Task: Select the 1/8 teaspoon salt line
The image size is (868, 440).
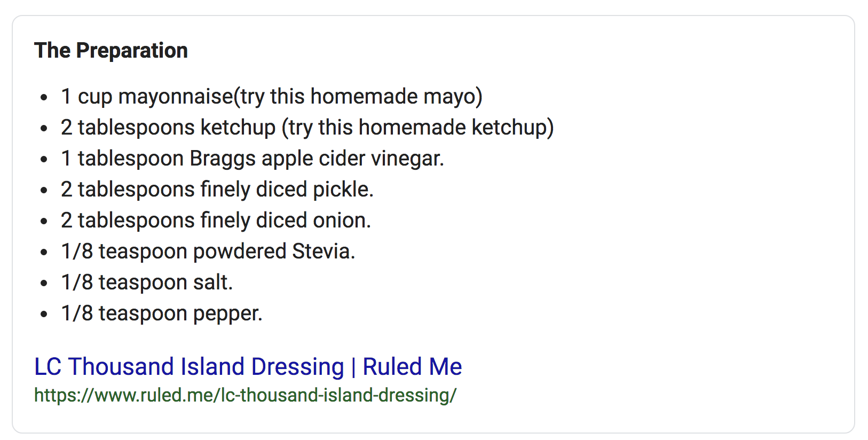Action: [147, 282]
